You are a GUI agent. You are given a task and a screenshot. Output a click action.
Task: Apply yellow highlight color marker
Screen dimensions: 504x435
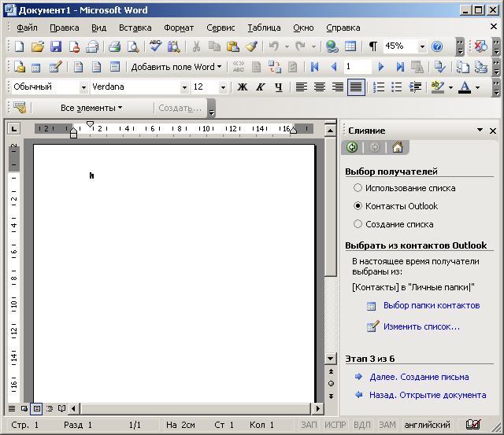pyautogui.click(x=438, y=87)
